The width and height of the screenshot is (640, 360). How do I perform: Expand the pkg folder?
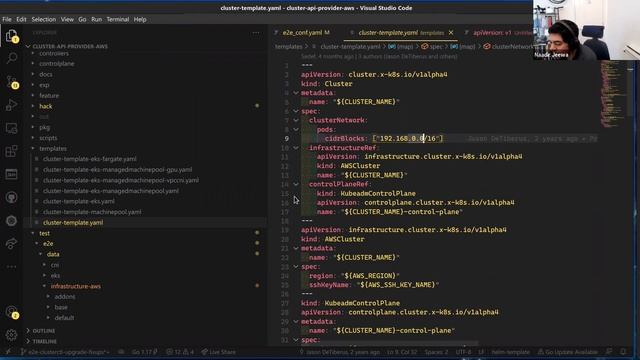tap(44, 127)
